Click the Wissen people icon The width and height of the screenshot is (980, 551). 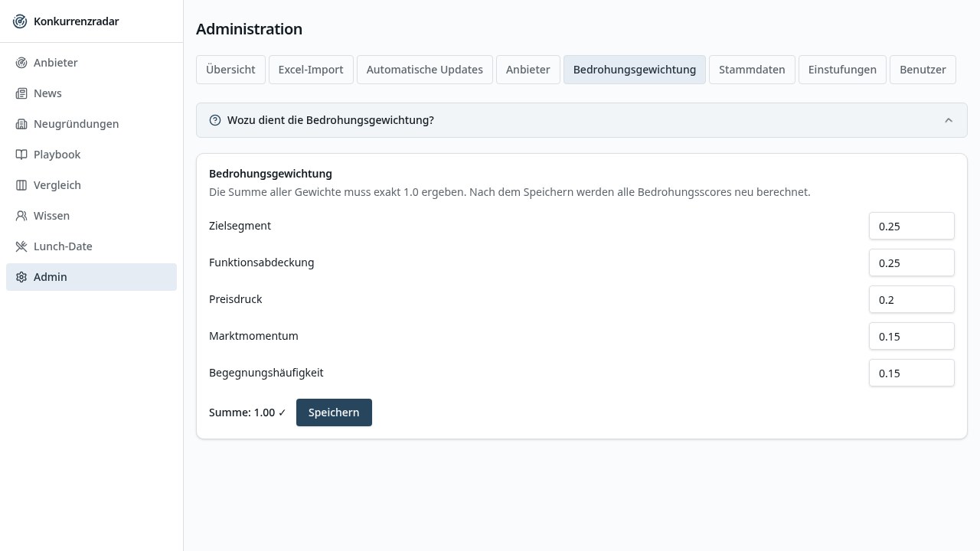pyautogui.click(x=21, y=216)
